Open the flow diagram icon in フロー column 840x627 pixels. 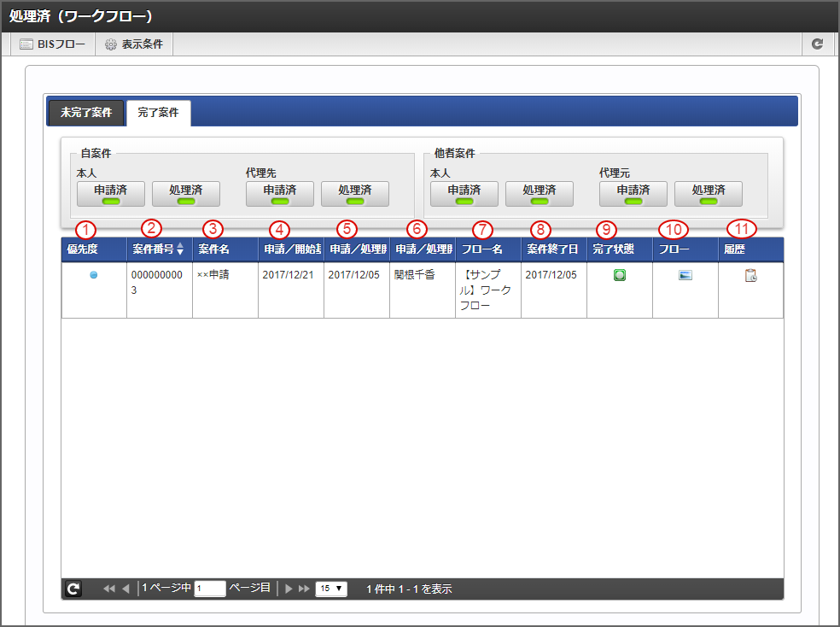(685, 275)
